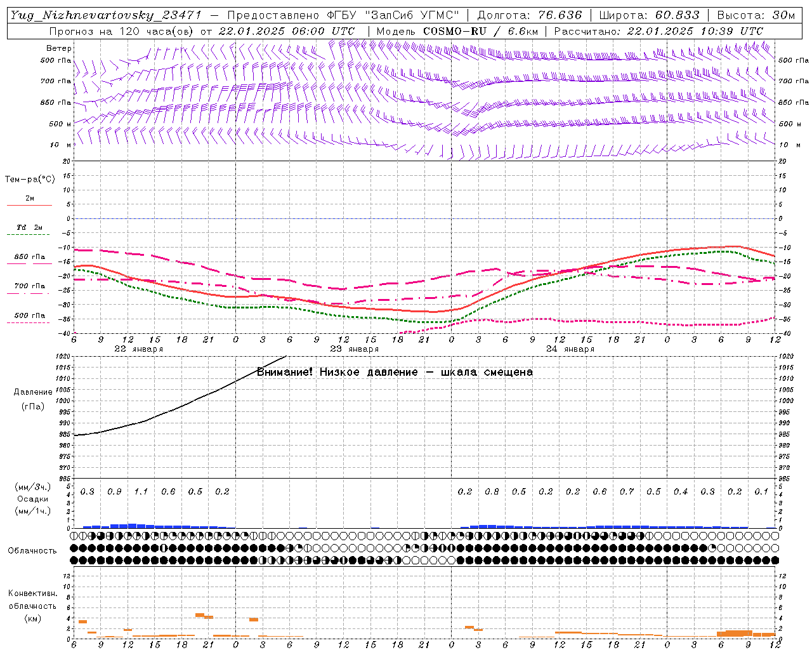Click the Рассчитано: 22.01.2025 10:39 UTC text

[x=658, y=30]
